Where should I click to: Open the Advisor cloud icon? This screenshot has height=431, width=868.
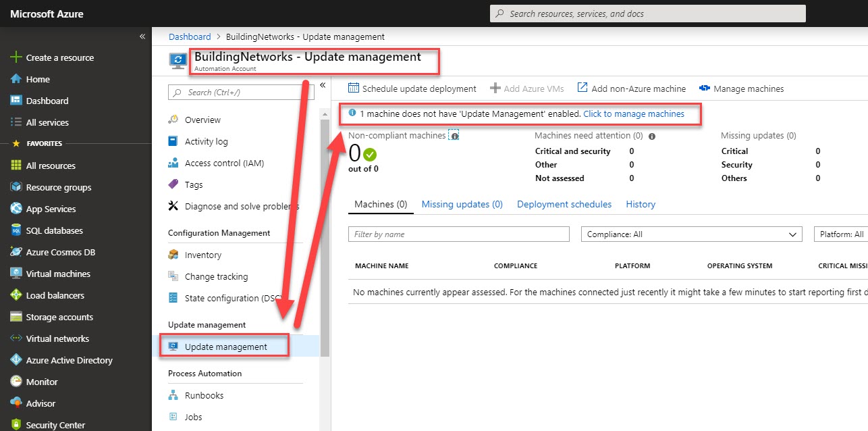point(16,403)
